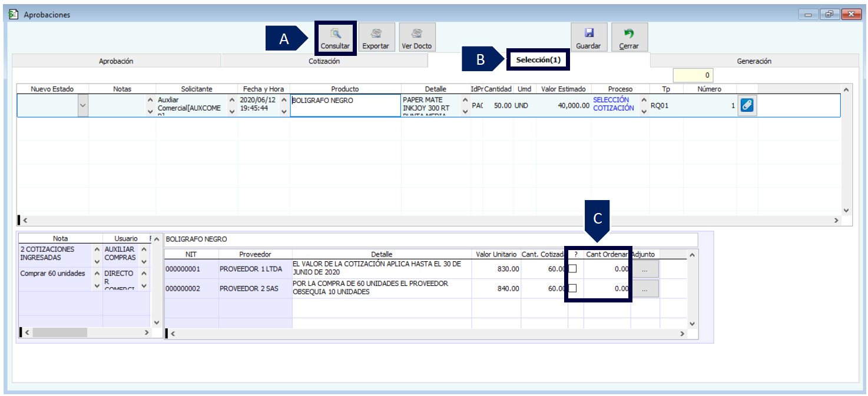This screenshot has height=396, width=868.
Task: Save changes with Guardar button
Action: pyautogui.click(x=588, y=38)
